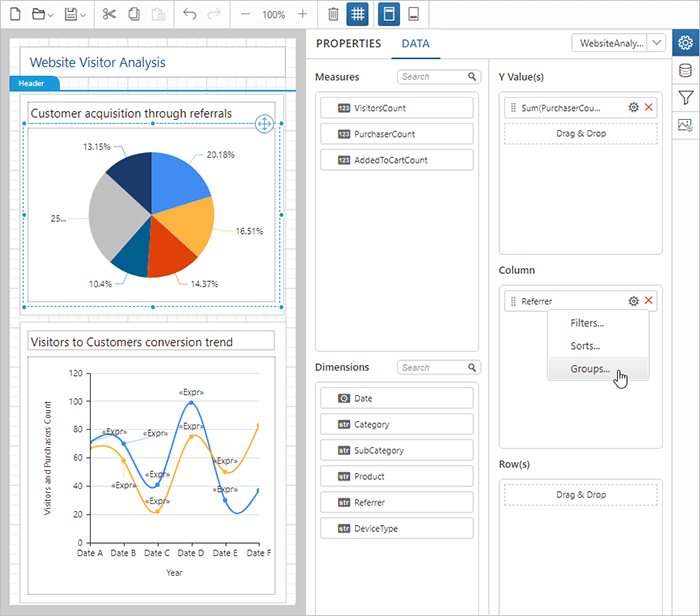
Task: Click the Copy icon in the toolbar
Action: [133, 14]
